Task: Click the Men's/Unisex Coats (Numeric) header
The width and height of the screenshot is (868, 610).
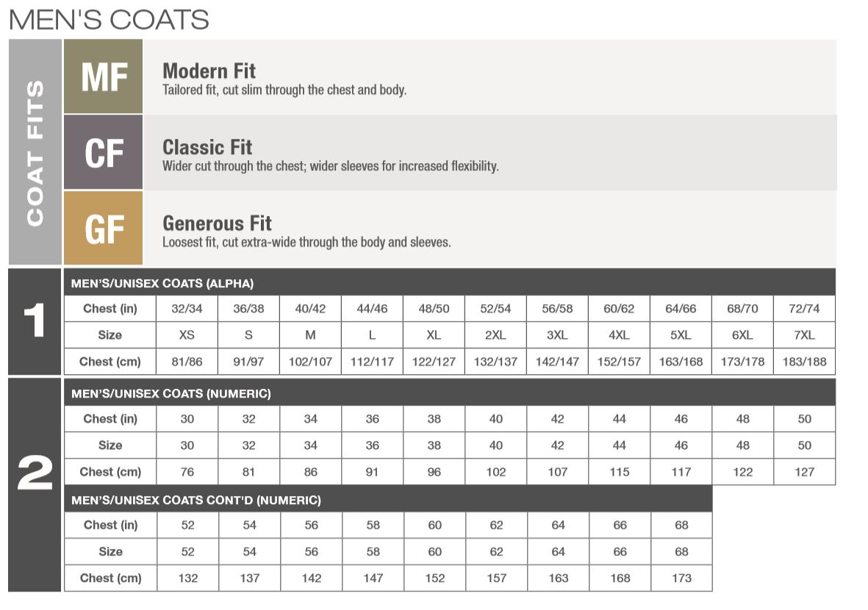Action: coord(171,394)
